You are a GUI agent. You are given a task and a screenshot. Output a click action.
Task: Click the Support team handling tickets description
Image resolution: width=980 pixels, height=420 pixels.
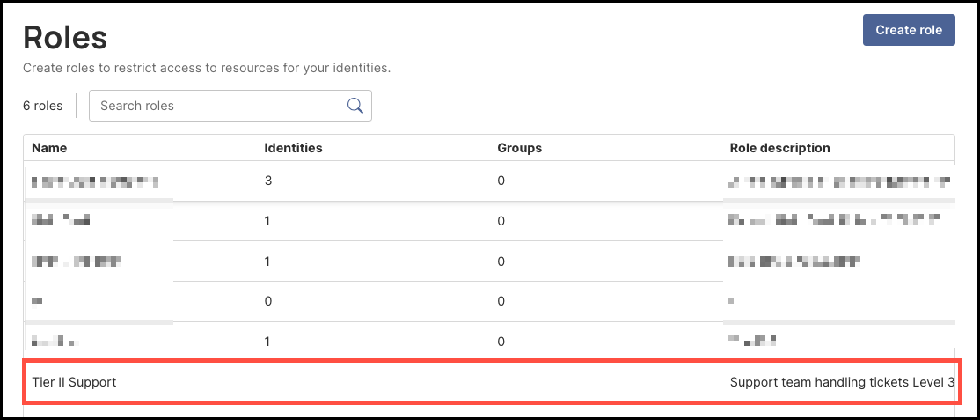[842, 382]
